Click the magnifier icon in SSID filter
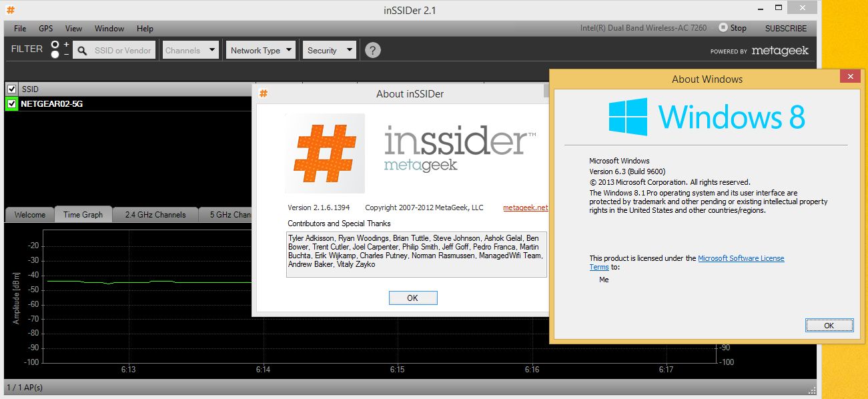This screenshot has width=868, height=399. [x=82, y=50]
